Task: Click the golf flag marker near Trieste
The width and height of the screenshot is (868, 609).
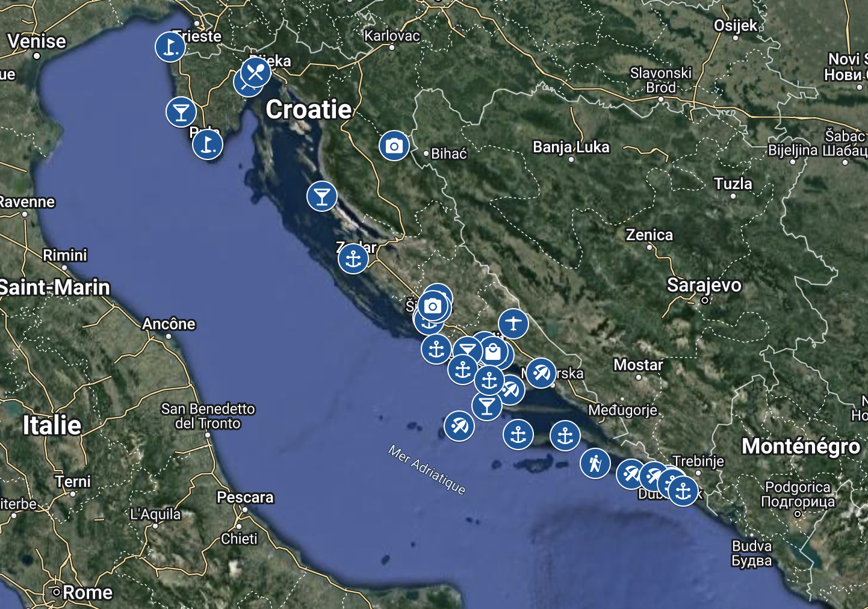Action: 170,46
